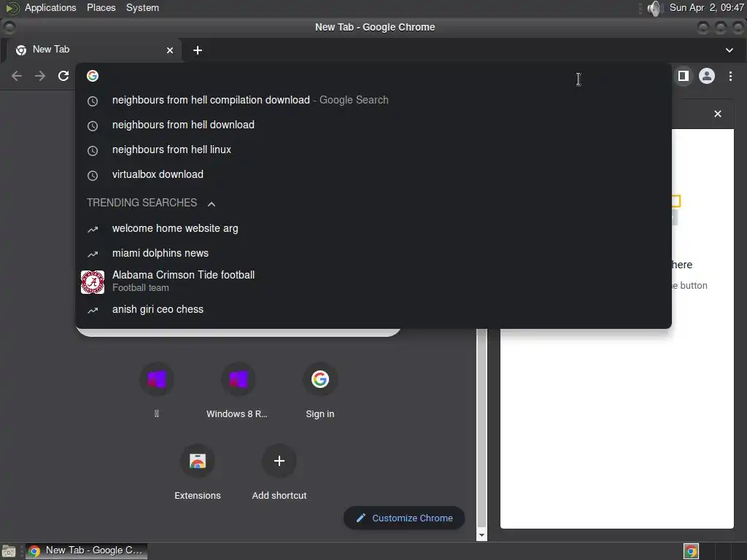Image resolution: width=747 pixels, height=560 pixels.
Task: Open the Places menu
Action: tap(101, 7)
